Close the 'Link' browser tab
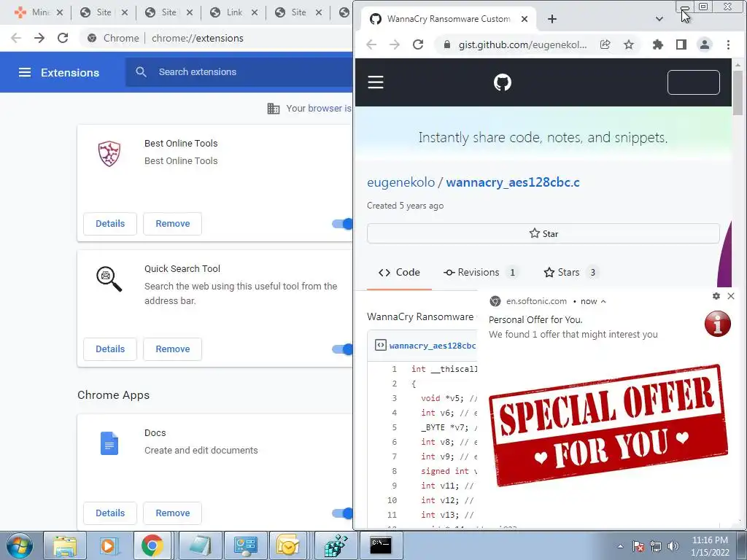 pos(255,12)
